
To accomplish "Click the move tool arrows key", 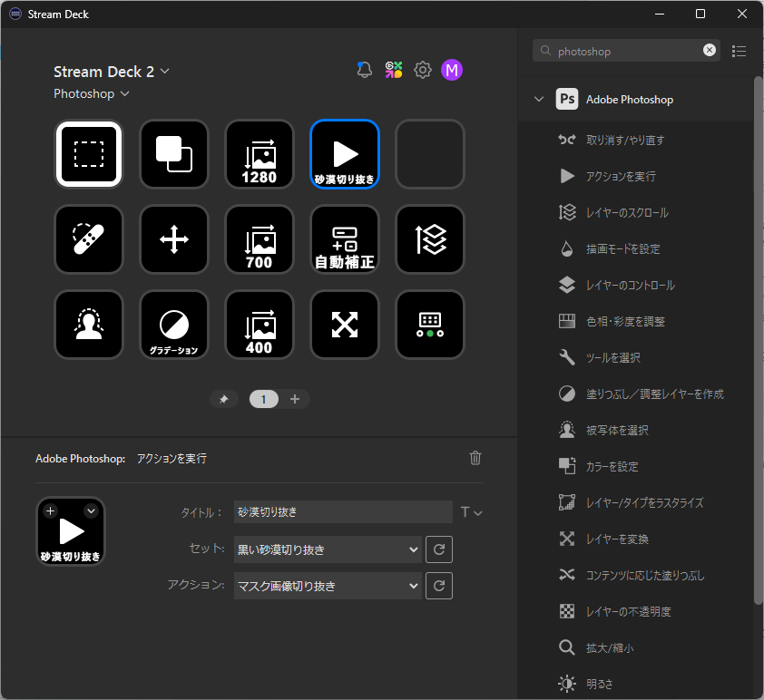I will pos(174,239).
